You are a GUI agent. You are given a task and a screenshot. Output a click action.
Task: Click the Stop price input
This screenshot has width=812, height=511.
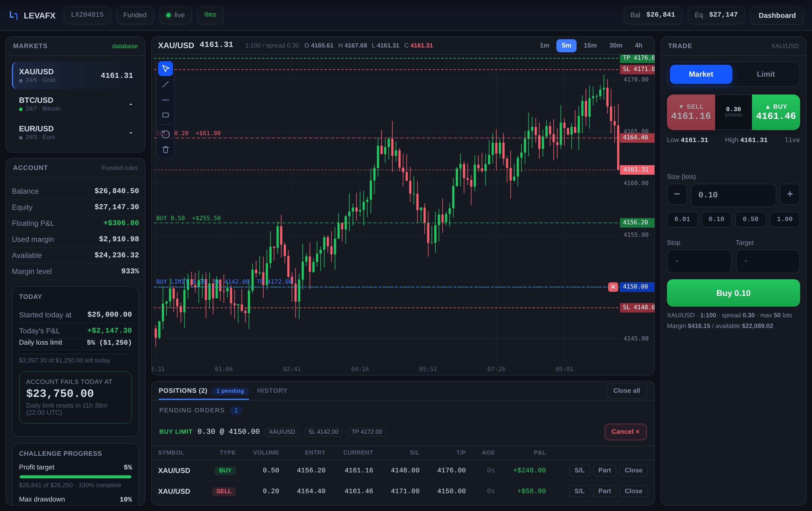pos(699,261)
